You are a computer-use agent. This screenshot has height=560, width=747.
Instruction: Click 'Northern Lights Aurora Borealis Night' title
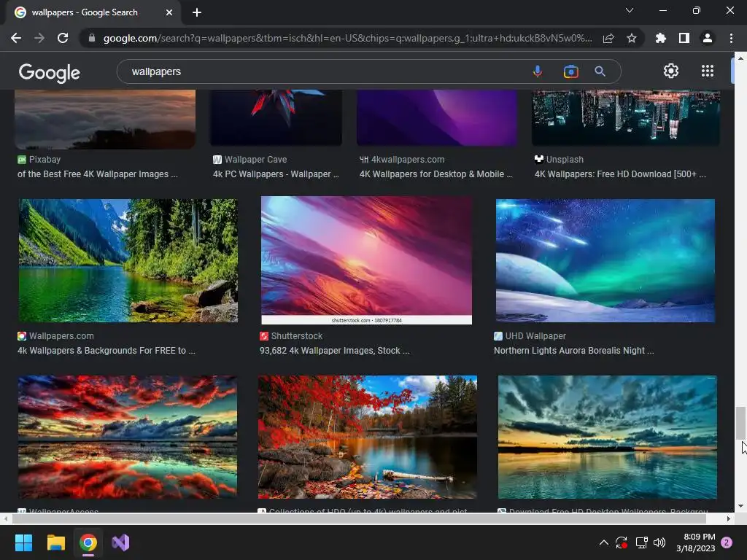click(x=574, y=351)
